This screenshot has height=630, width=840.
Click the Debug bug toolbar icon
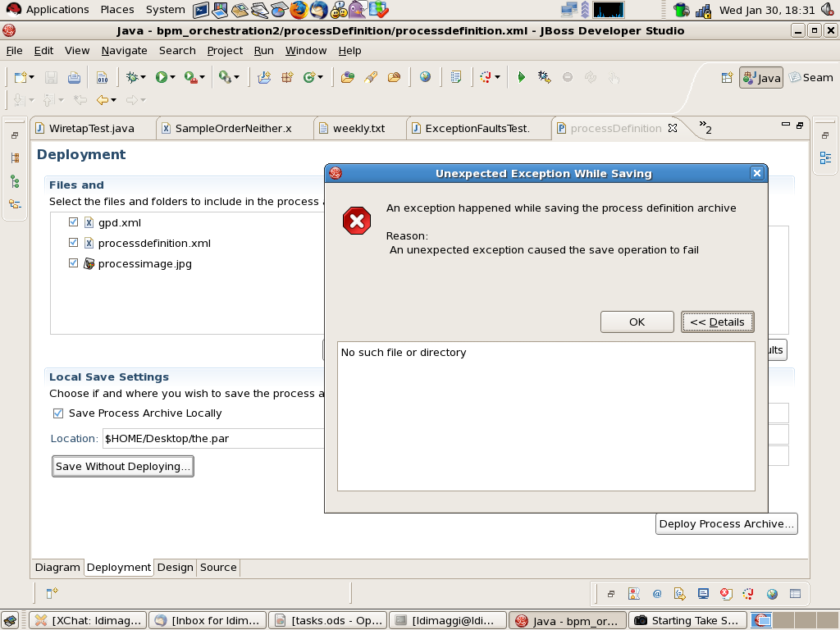132,78
